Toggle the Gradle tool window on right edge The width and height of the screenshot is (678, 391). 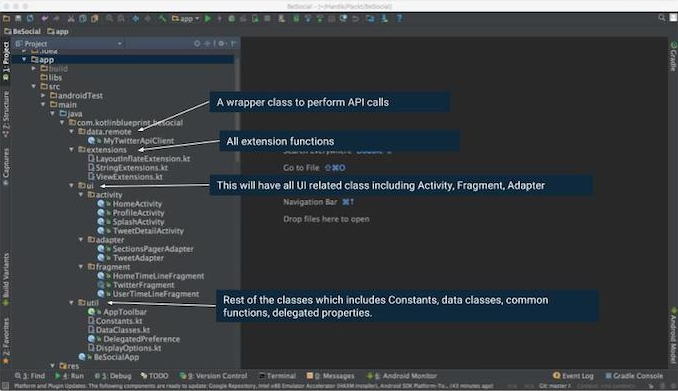pyautogui.click(x=673, y=56)
